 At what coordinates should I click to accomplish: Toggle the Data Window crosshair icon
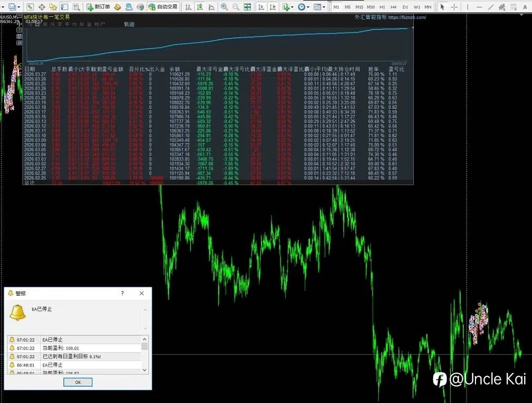pyautogui.click(x=41, y=7)
